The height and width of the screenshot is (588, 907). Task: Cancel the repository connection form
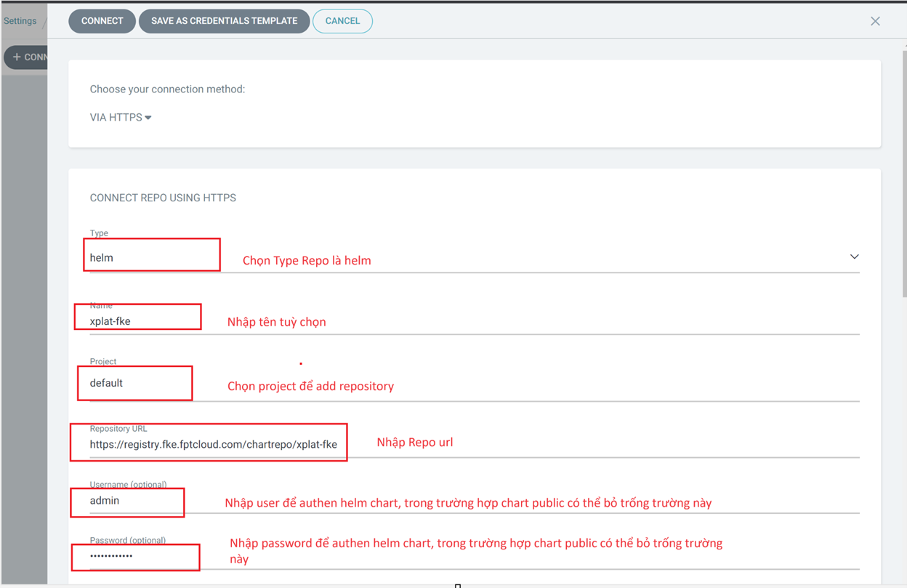[342, 21]
